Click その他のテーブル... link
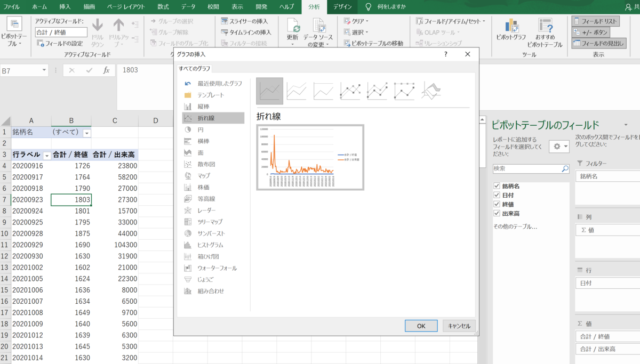 [x=515, y=227]
